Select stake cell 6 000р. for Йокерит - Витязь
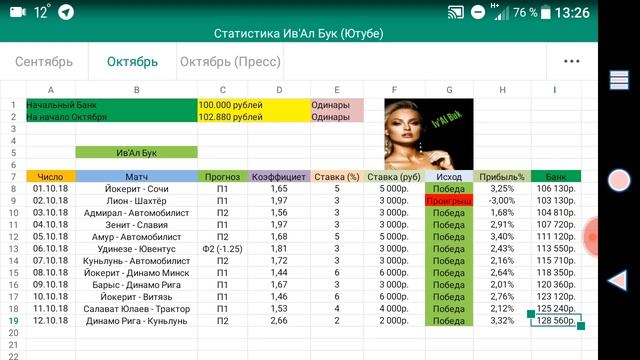The width and height of the screenshot is (640, 360). click(x=394, y=297)
